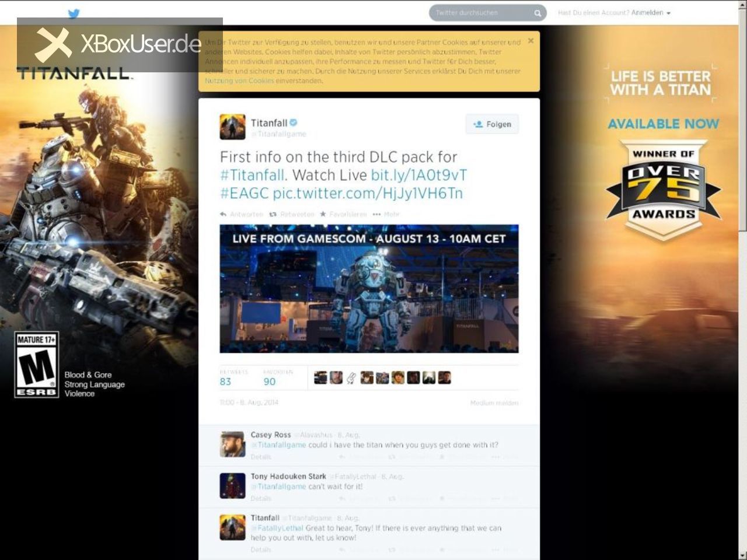747x560 pixels.
Task: Click the page scrollbar's down arrow
Action: pos(742,555)
